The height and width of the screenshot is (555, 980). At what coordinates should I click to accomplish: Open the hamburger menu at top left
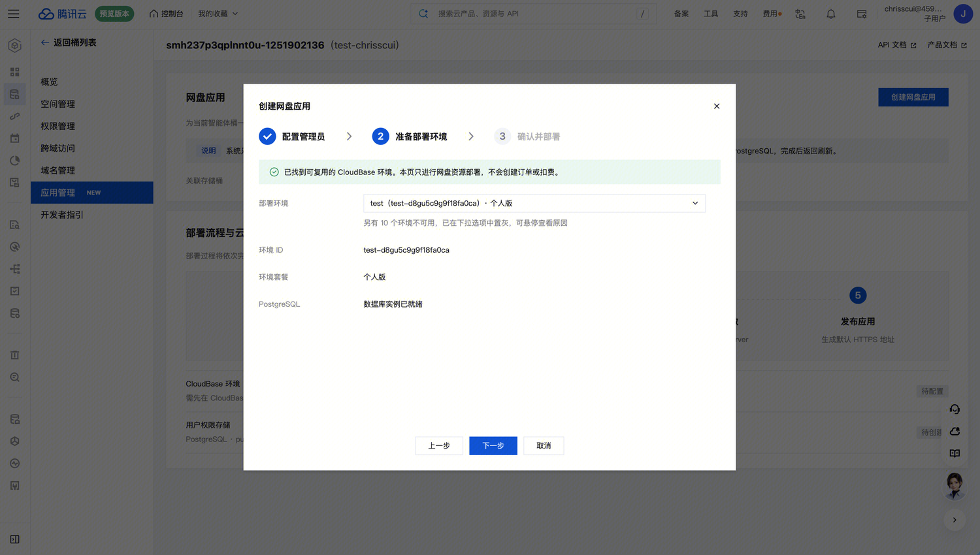pyautogui.click(x=13, y=14)
